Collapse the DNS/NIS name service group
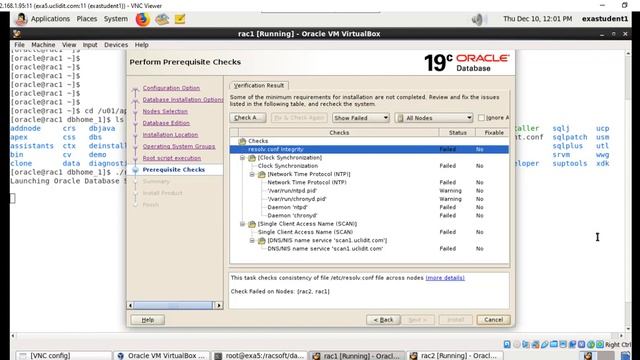Image resolution: width=640 pixels, height=360 pixels. coord(252,240)
